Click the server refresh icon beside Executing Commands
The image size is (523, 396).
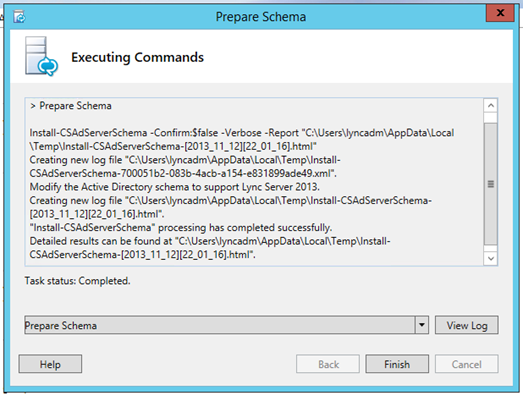[x=41, y=56]
